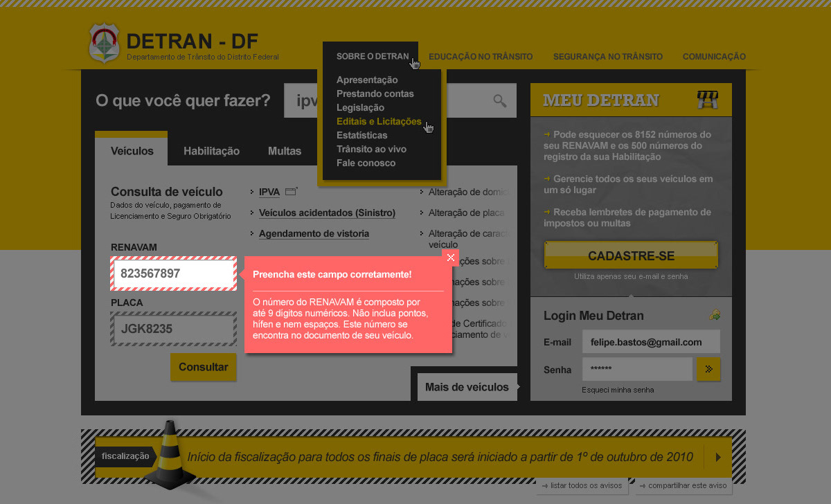Click the roadblock barrier icon in Meu Detran
The width and height of the screenshot is (831, 504).
click(x=707, y=100)
